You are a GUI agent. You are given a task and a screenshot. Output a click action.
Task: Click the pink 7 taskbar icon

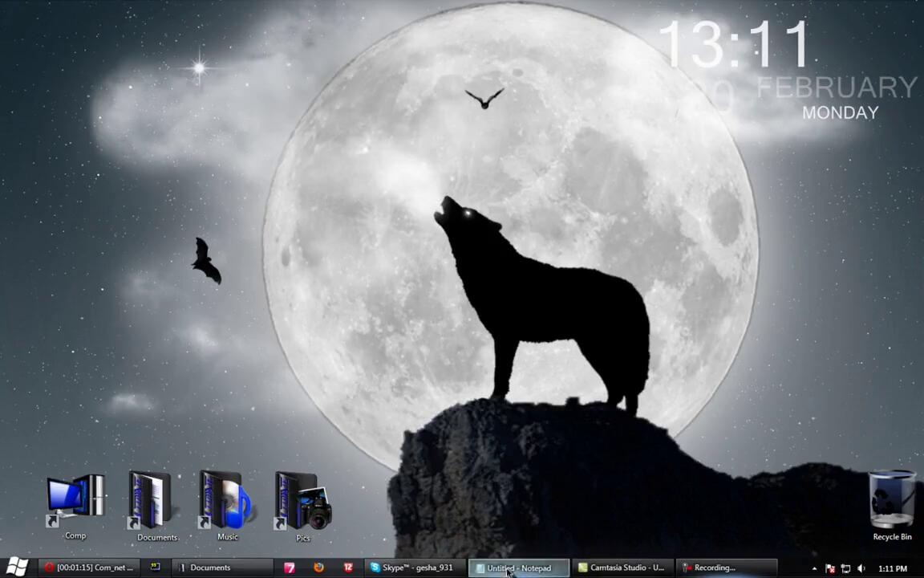pos(290,568)
